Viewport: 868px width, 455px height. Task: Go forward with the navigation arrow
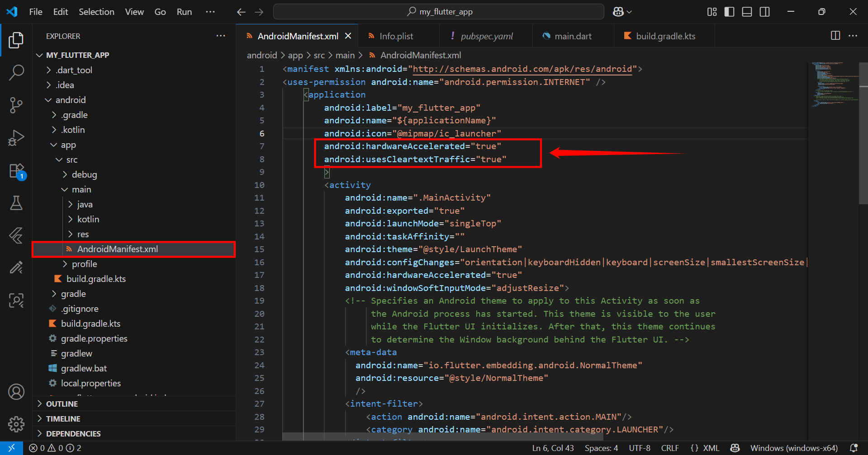tap(259, 12)
